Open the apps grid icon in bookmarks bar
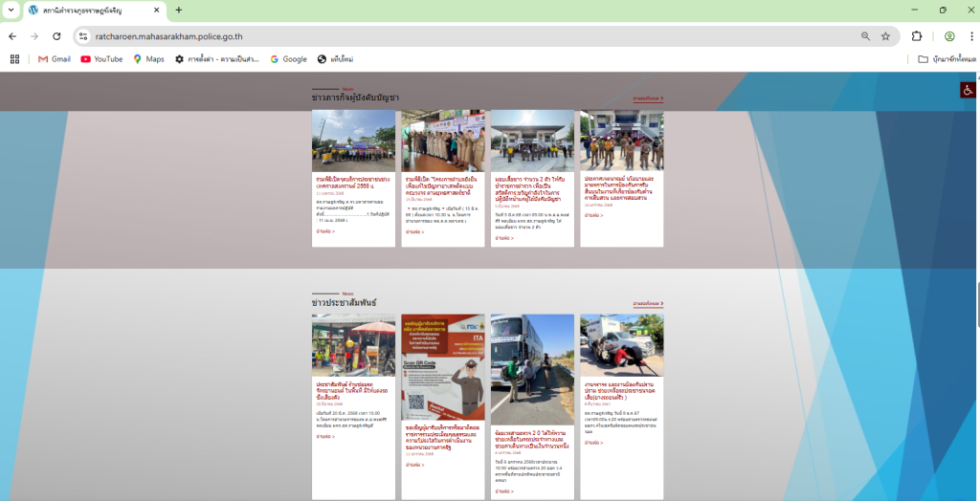The image size is (980, 501). click(x=14, y=59)
